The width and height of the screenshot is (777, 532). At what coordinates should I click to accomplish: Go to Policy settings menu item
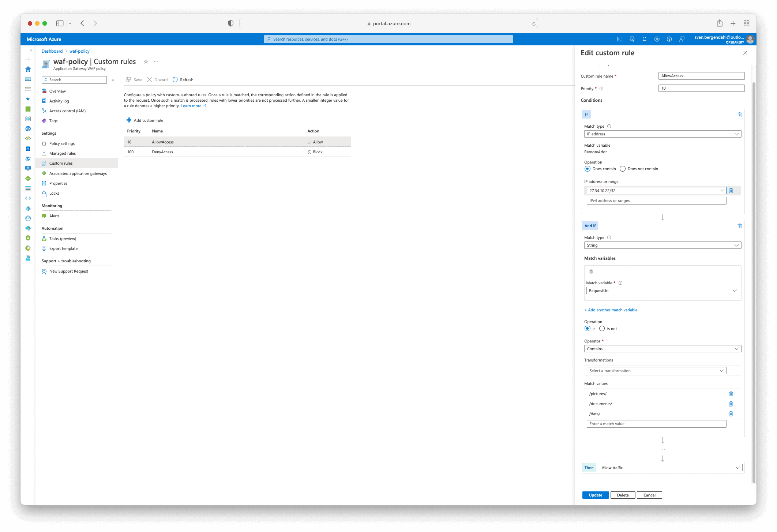coord(62,144)
